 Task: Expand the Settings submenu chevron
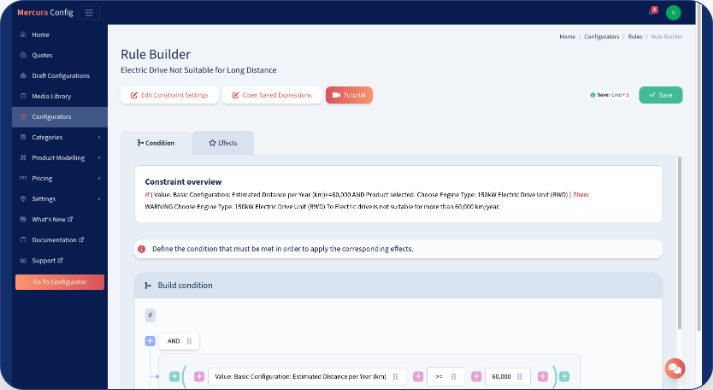99,199
